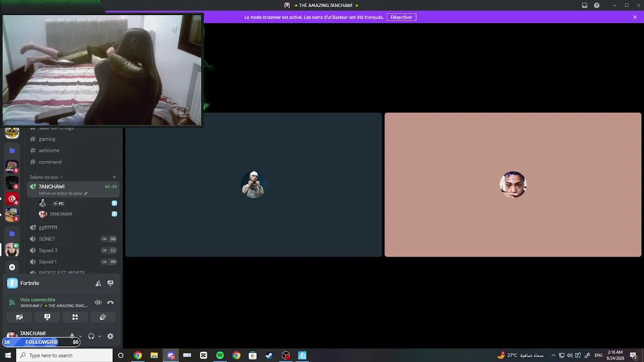
Task: Click the Voix connectée connection status
Action: [x=38, y=300]
